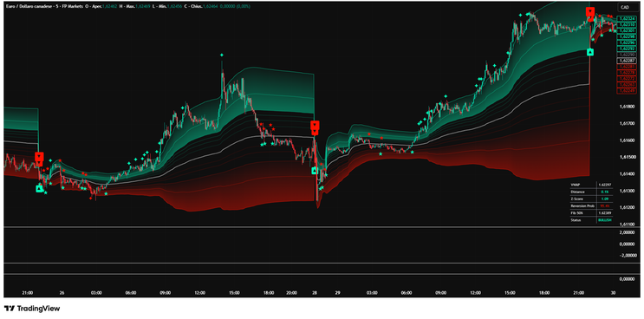This screenshot has height=319, width=644.
Task: Click the TradingView logo
Action: (x=31, y=309)
